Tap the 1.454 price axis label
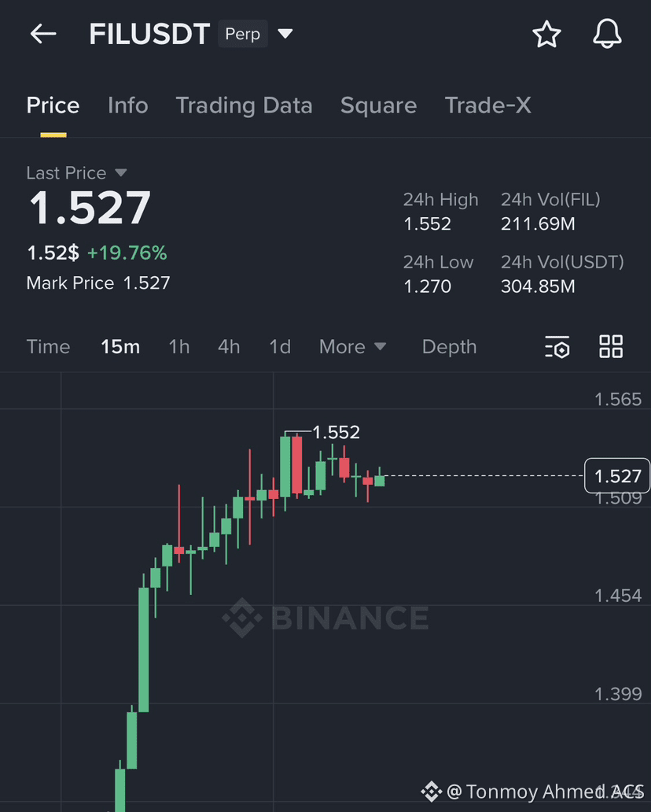651x812 pixels. [618, 596]
